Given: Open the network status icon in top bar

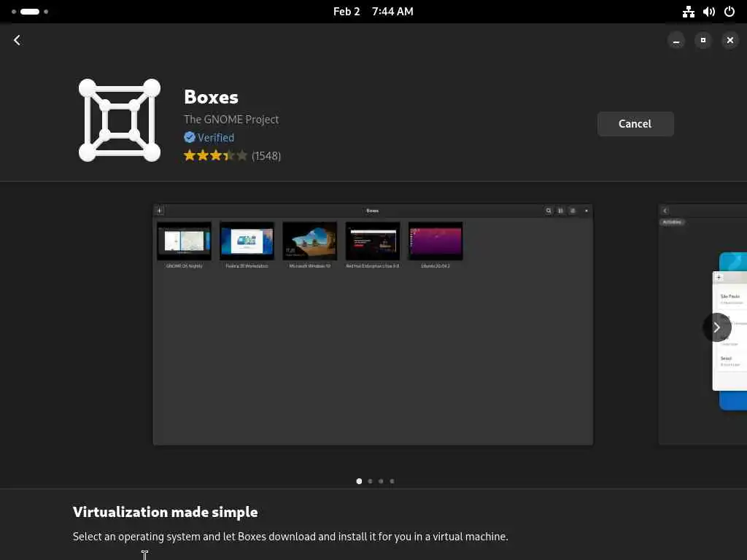Looking at the screenshot, I should (689, 12).
